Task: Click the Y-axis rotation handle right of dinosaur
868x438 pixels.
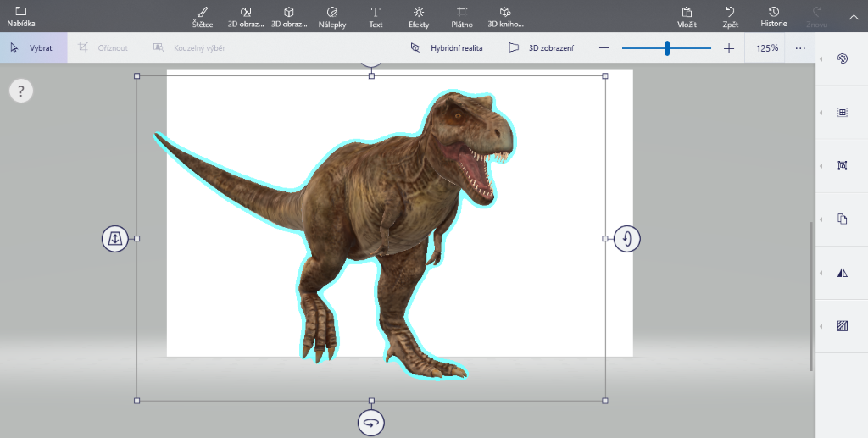Action: pyautogui.click(x=627, y=239)
